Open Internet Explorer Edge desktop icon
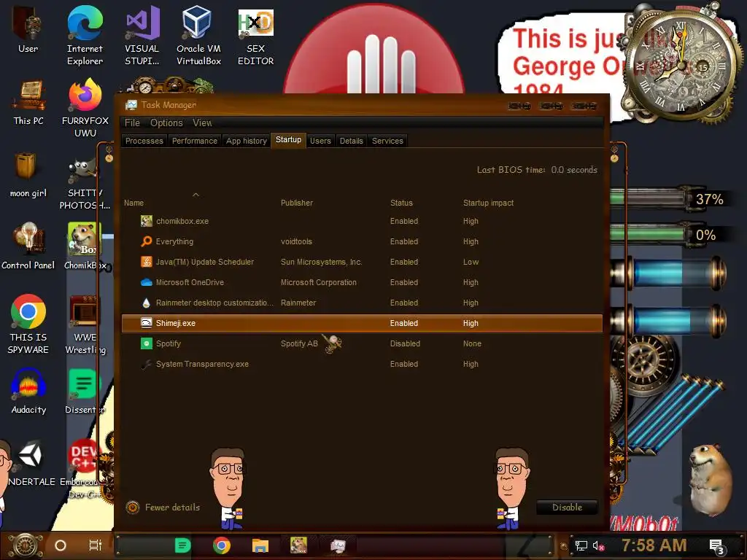Viewport: 747px width, 560px height. click(x=85, y=36)
